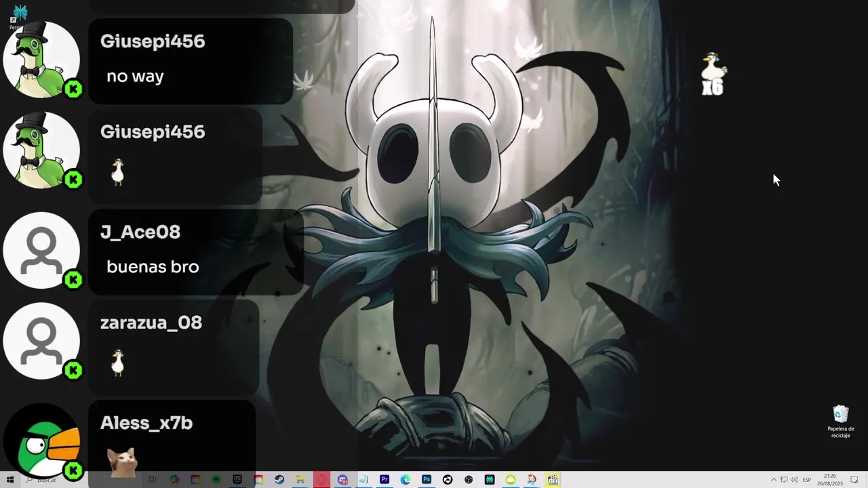Open the Copilot icon in taskbar
This screenshot has width=868, height=488.
pyautogui.click(x=174, y=480)
